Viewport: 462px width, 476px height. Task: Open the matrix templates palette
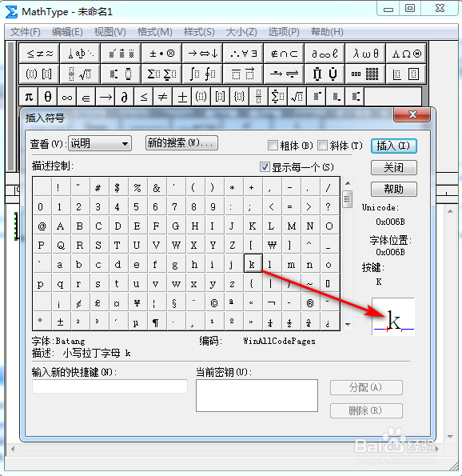pos(365,74)
